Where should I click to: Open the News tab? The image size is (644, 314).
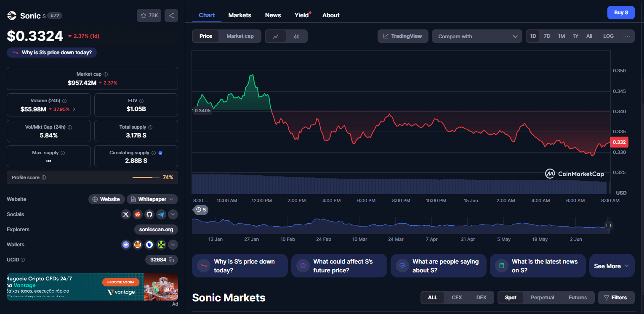[x=273, y=15]
